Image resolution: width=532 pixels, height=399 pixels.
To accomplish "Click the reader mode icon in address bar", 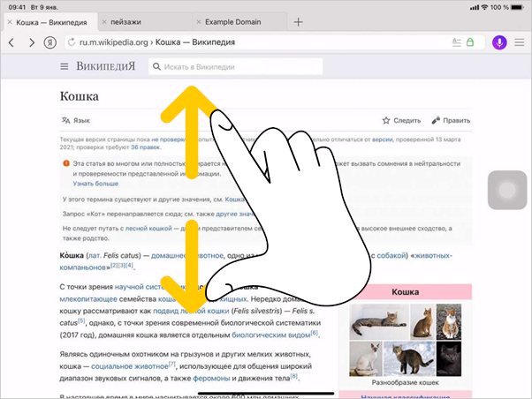I will point(456,42).
